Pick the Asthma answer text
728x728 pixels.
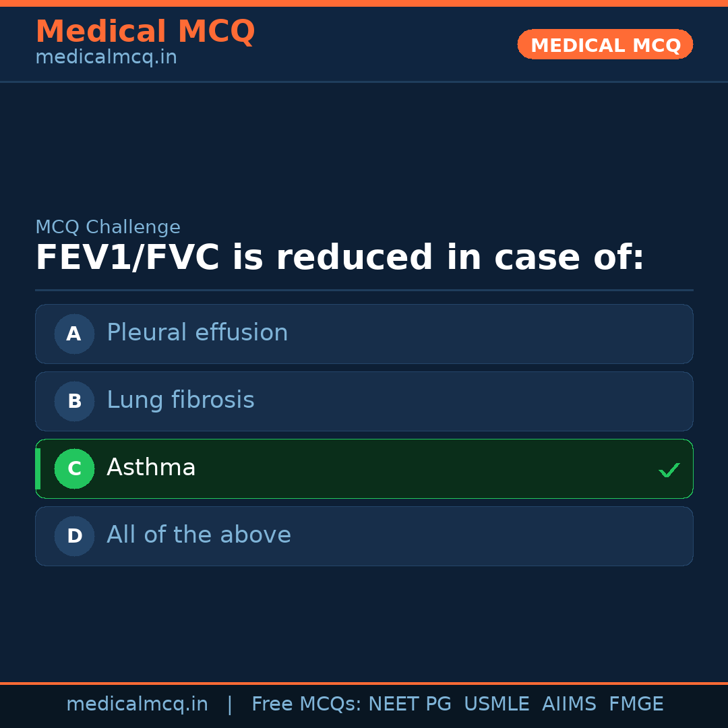[151, 468]
